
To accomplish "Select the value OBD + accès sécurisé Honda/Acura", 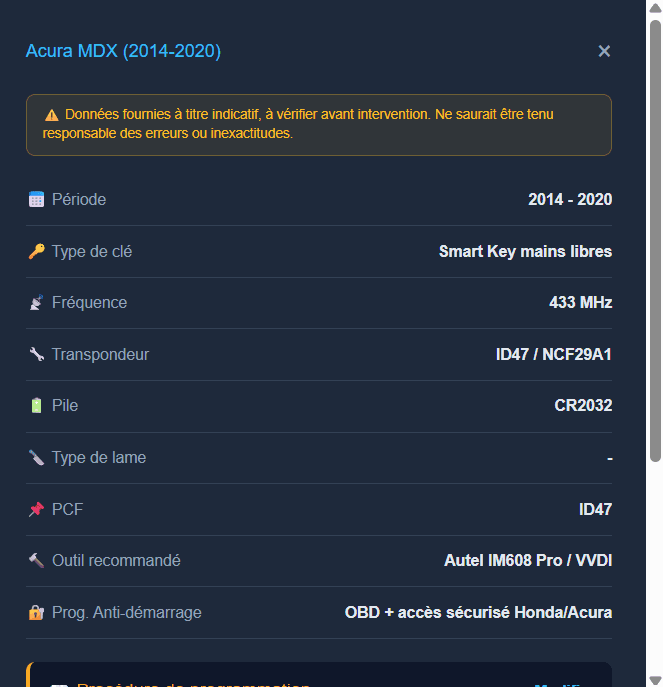I will pyautogui.click(x=478, y=612).
